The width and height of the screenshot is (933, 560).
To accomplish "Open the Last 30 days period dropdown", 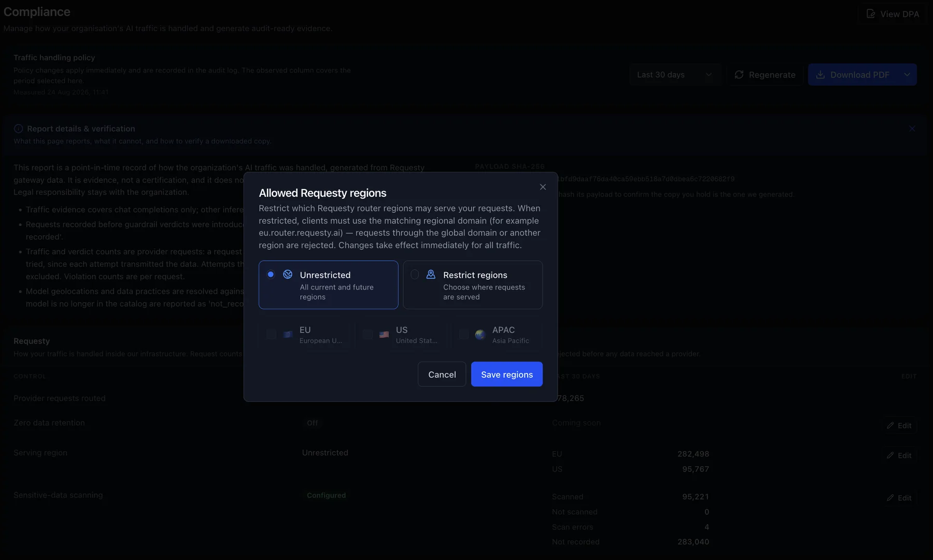I will 674,75.
